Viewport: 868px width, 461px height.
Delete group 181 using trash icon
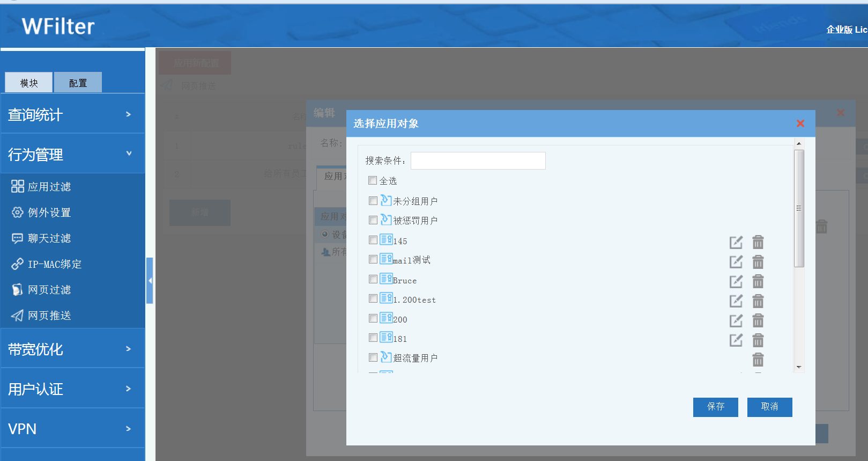coord(758,340)
